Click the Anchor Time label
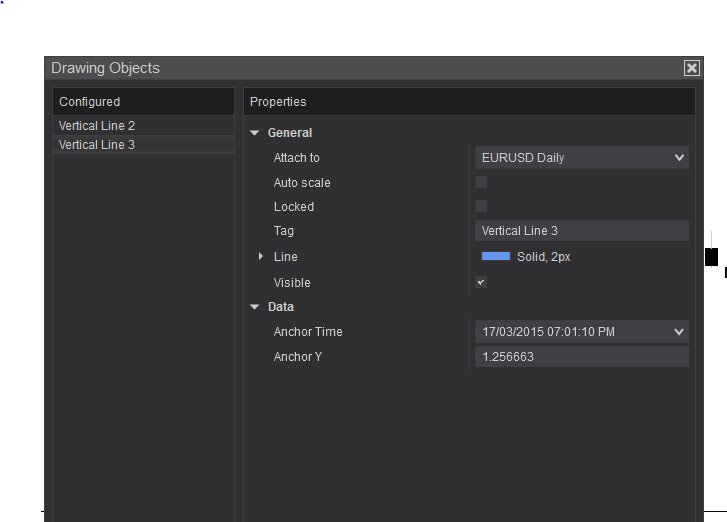The image size is (727, 522). [308, 332]
